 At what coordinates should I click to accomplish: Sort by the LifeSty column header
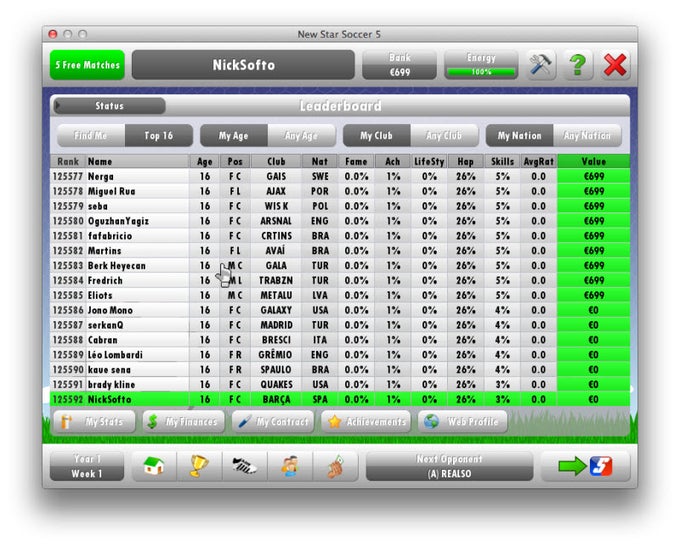429,161
